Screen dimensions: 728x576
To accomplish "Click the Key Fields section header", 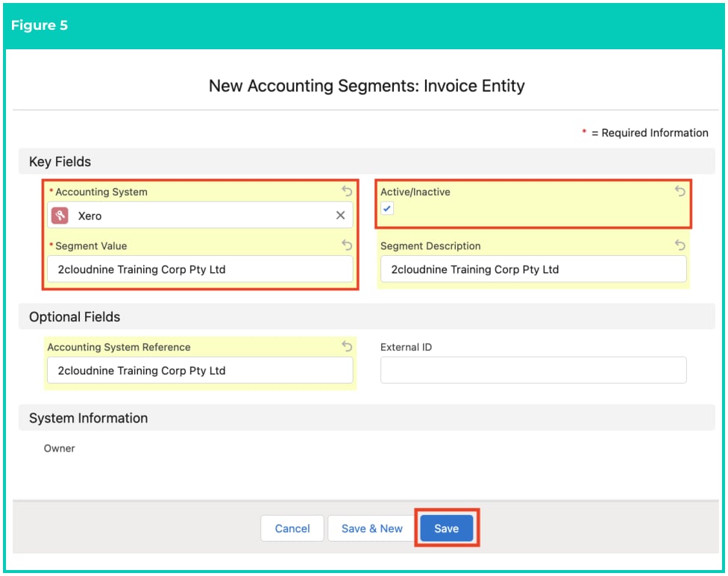I will 367,162.
